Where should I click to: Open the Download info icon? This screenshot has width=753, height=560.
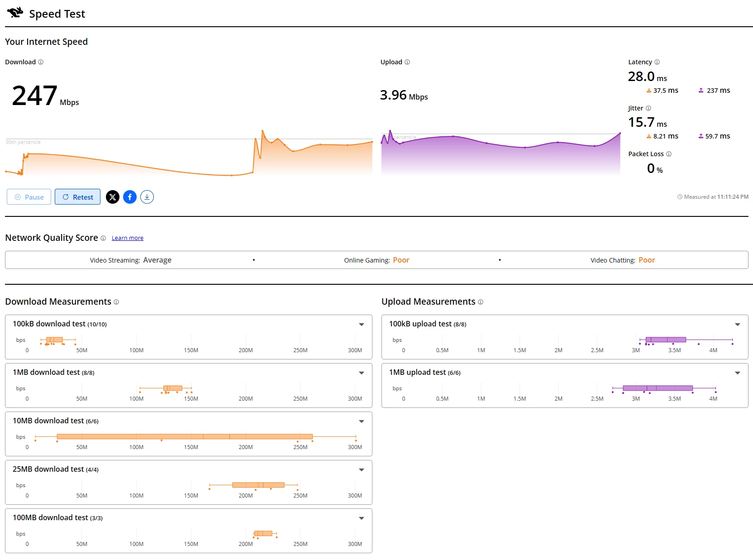tap(41, 62)
